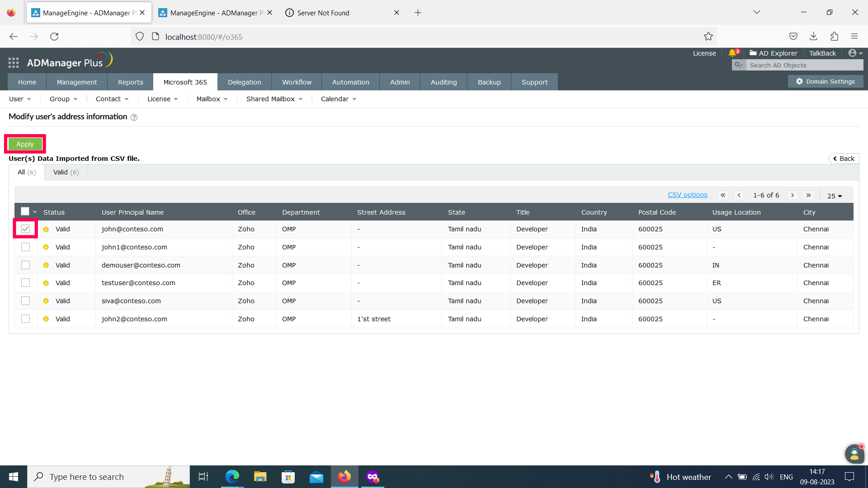Open AD Explorer folder icon
The height and width of the screenshot is (488, 868).
753,53
